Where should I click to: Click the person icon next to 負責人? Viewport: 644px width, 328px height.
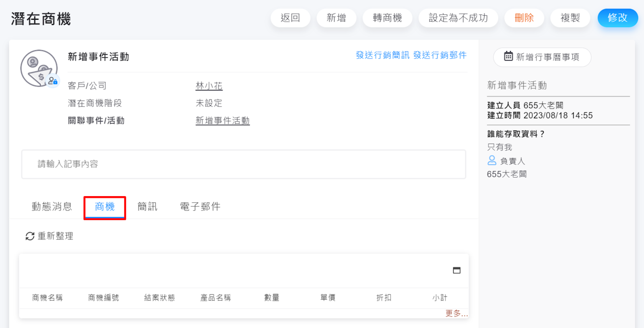pyautogui.click(x=492, y=161)
